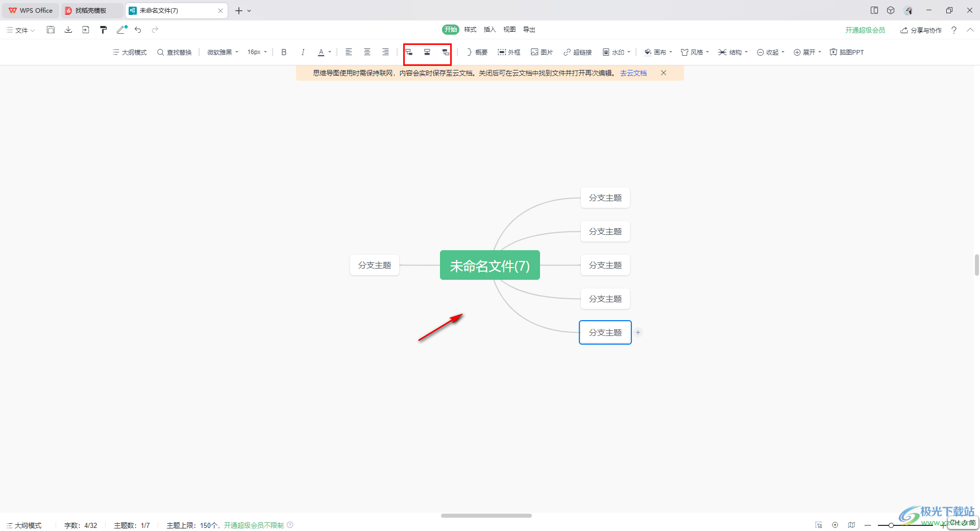The width and height of the screenshot is (980, 531).
Task: Center the map with target icon
Action: pos(835,525)
